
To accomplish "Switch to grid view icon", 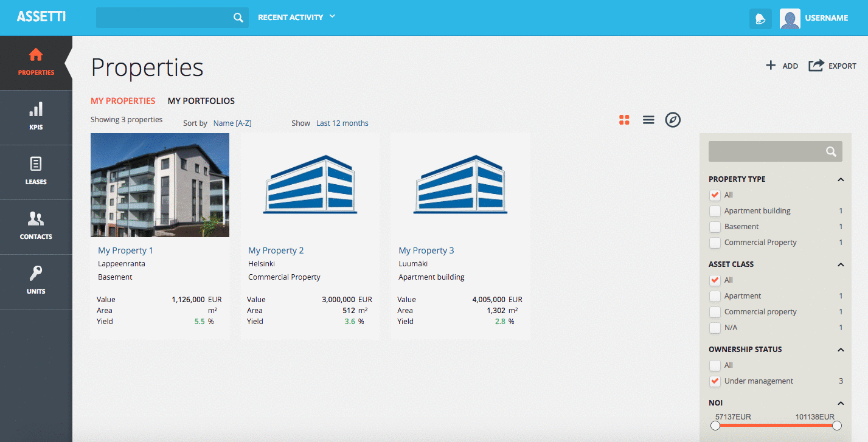I will pyautogui.click(x=624, y=120).
